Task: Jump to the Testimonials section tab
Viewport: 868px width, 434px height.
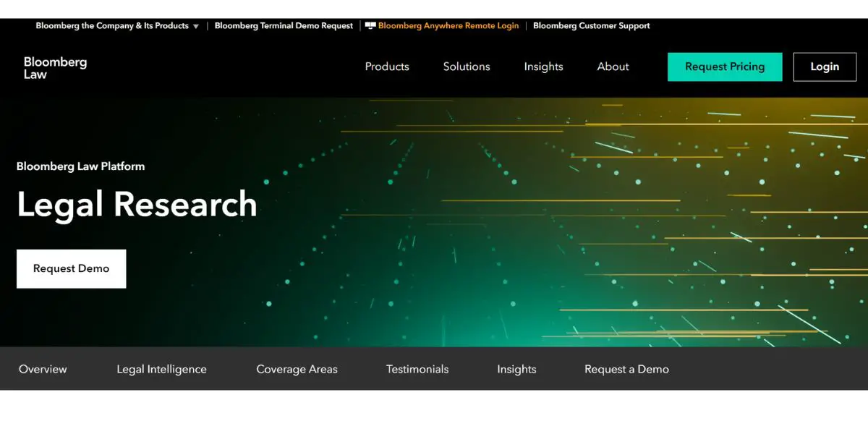Action: pos(417,369)
